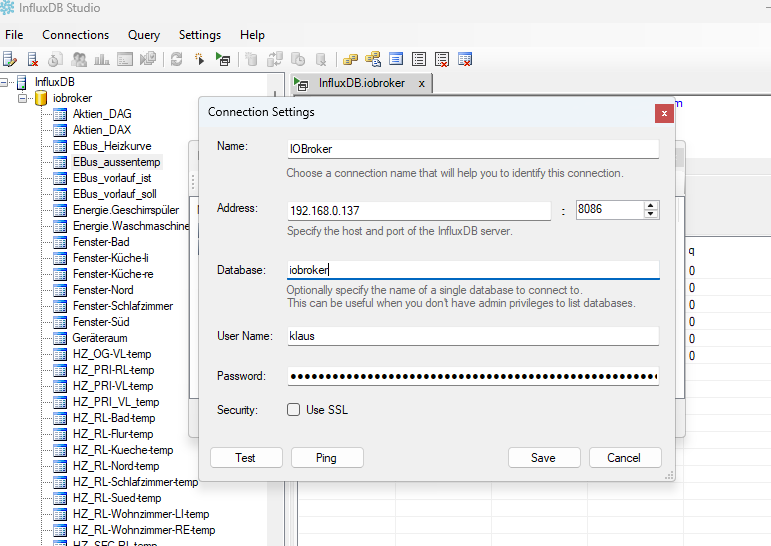Click the diagnostics window toolbar icon

pyautogui.click(x=125, y=60)
